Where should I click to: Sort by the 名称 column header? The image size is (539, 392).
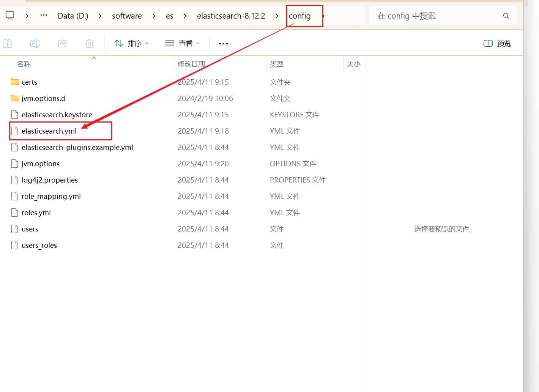tap(24, 64)
